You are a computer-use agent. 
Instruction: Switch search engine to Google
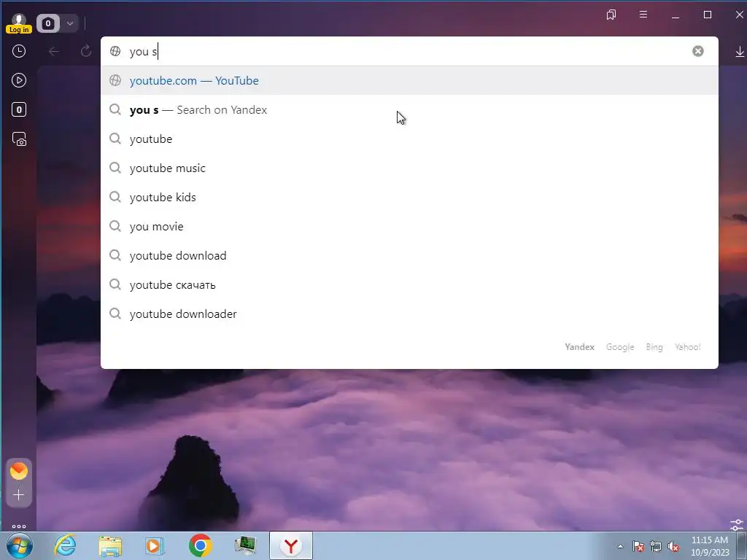pyautogui.click(x=620, y=347)
